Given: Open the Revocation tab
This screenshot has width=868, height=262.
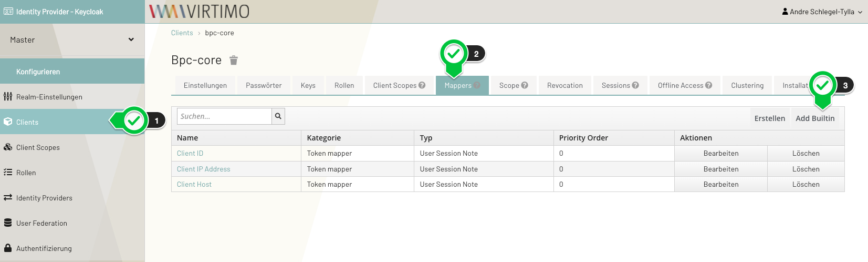Looking at the screenshot, I should (x=565, y=85).
